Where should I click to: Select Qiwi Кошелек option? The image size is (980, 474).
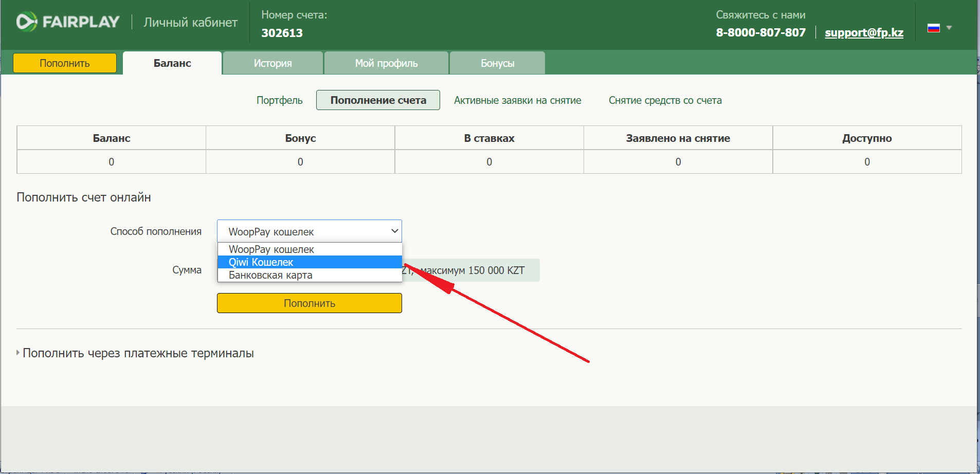[310, 262]
